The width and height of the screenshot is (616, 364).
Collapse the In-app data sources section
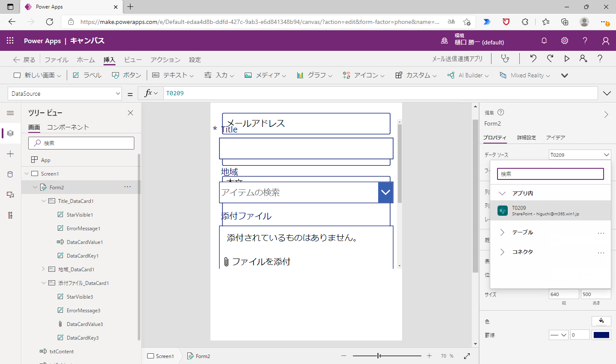[502, 193]
